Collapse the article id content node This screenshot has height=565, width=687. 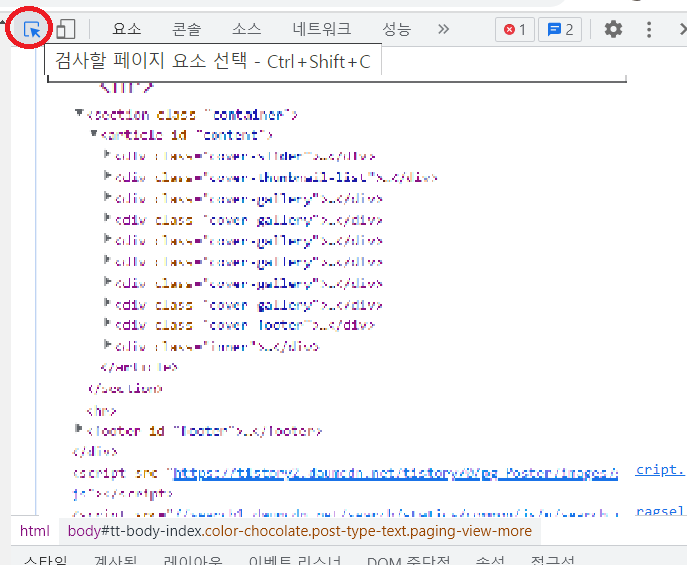click(94, 133)
